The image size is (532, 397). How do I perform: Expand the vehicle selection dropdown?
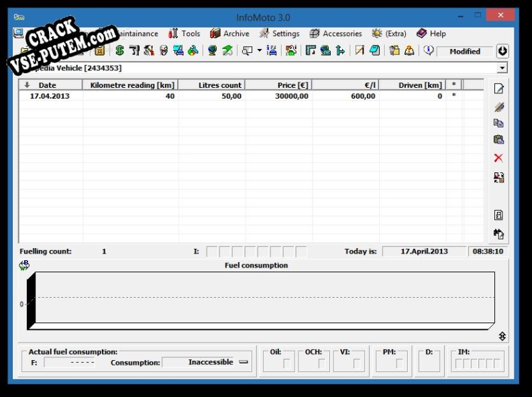tap(502, 68)
